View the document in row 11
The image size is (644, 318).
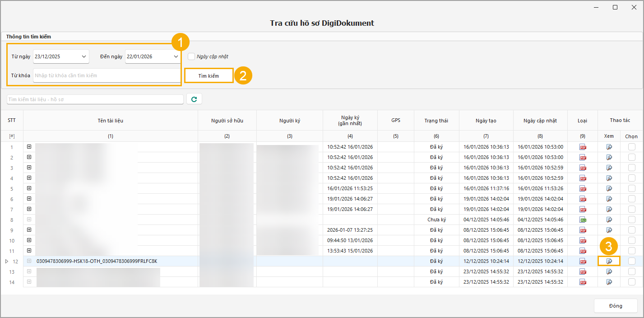click(609, 251)
